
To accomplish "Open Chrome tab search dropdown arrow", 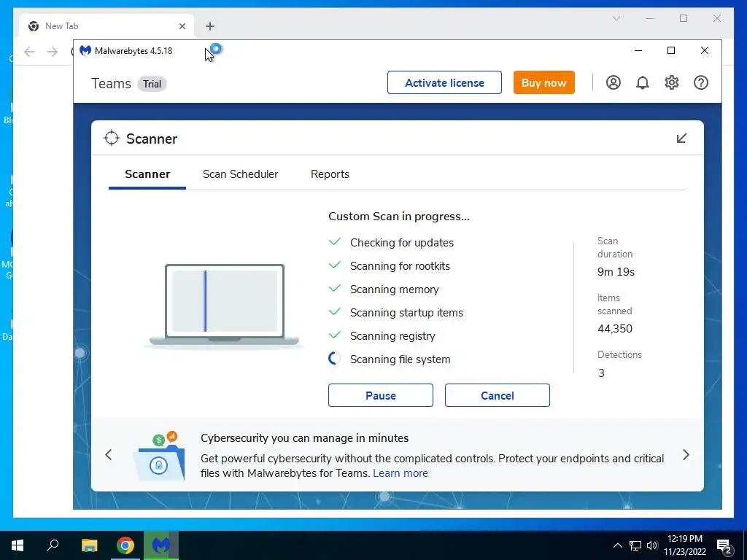I will (616, 18).
